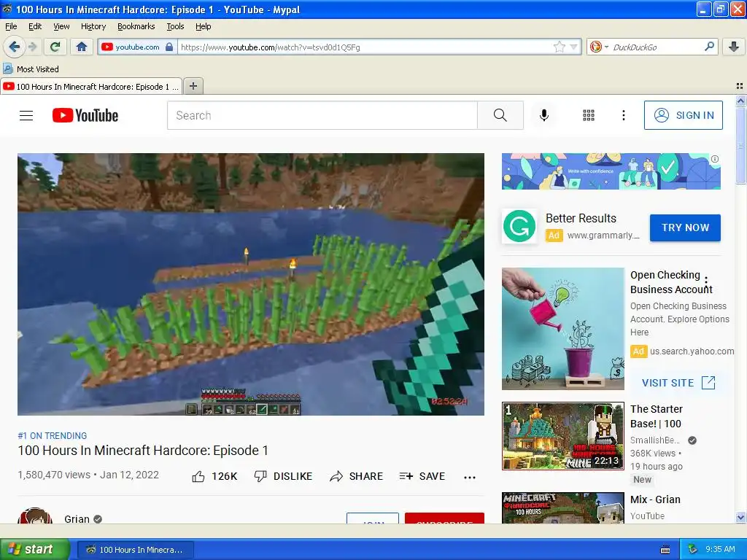Open the SmallishBeans channel name
Image resolution: width=747 pixels, height=560 pixels.
tap(654, 440)
